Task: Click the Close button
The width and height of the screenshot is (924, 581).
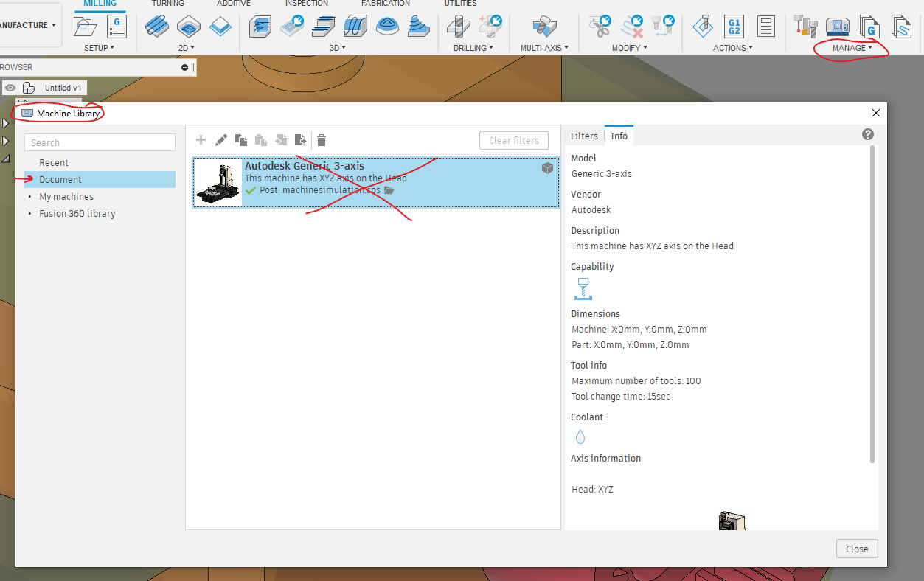Action: point(857,549)
